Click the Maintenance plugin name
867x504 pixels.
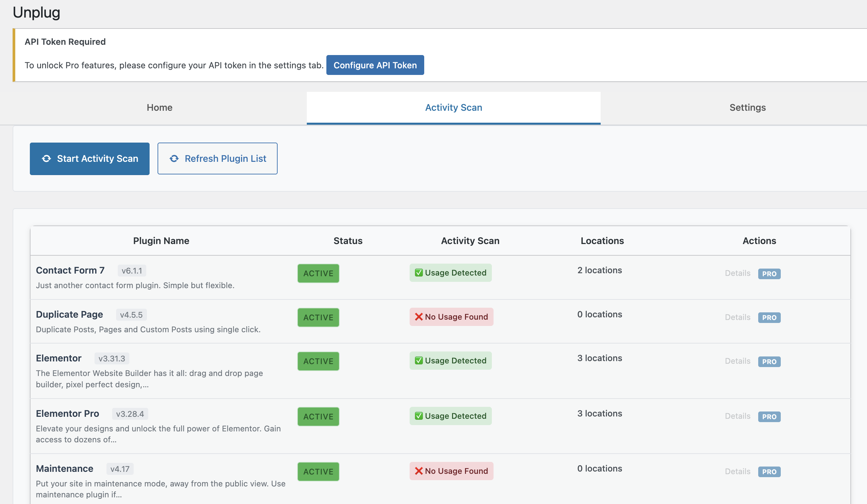(65, 469)
